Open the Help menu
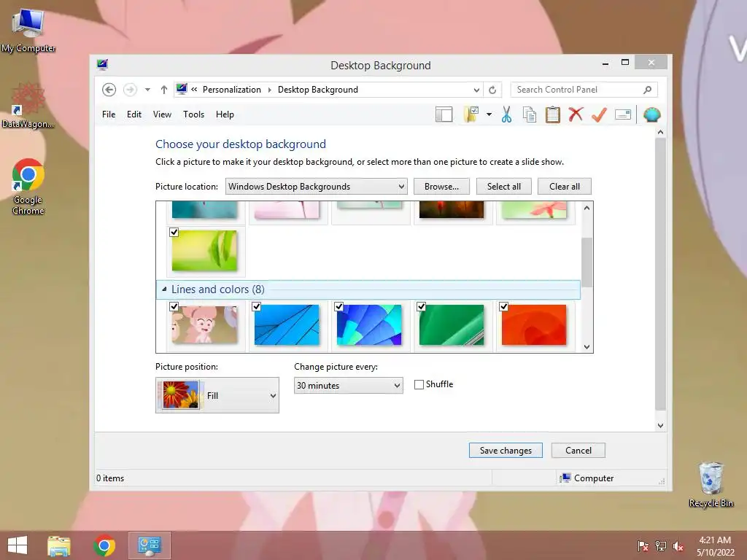Screen dimensions: 747x560 pos(225,114)
